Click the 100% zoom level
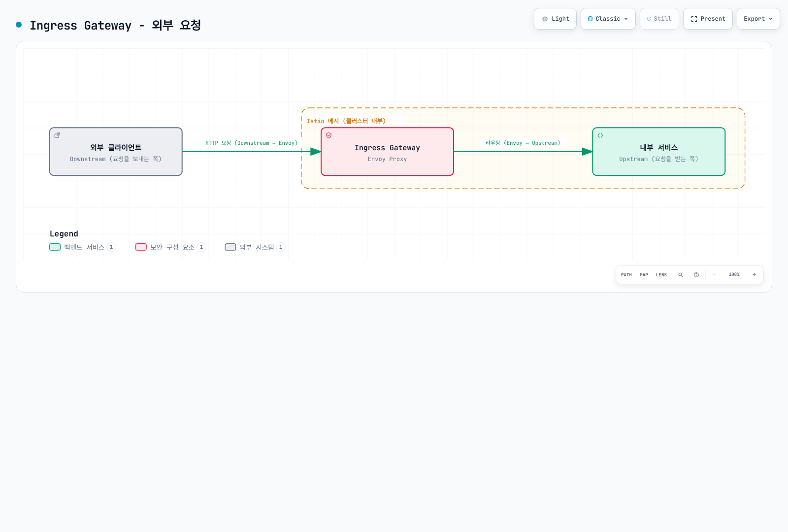Viewport: 788px width, 532px height. pyautogui.click(x=734, y=275)
